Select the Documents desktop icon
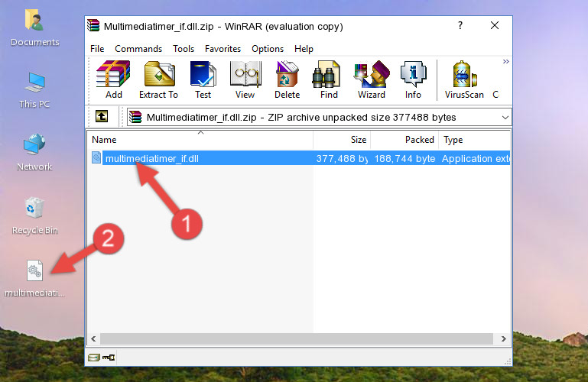 point(34,28)
